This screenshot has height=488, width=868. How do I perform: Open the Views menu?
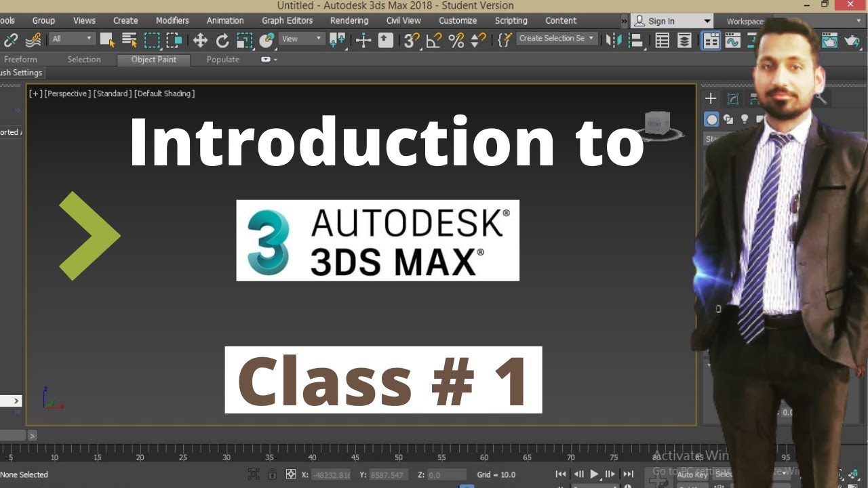[84, 20]
